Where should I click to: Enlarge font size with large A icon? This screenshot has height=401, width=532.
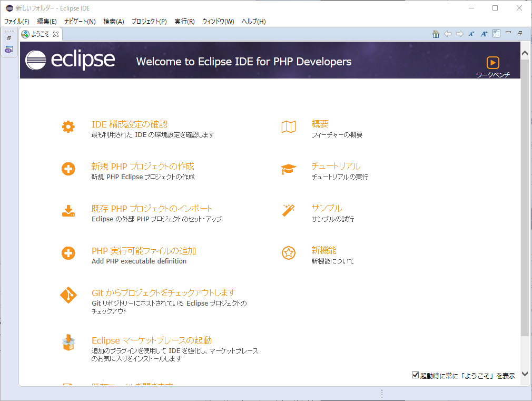pyautogui.click(x=484, y=34)
